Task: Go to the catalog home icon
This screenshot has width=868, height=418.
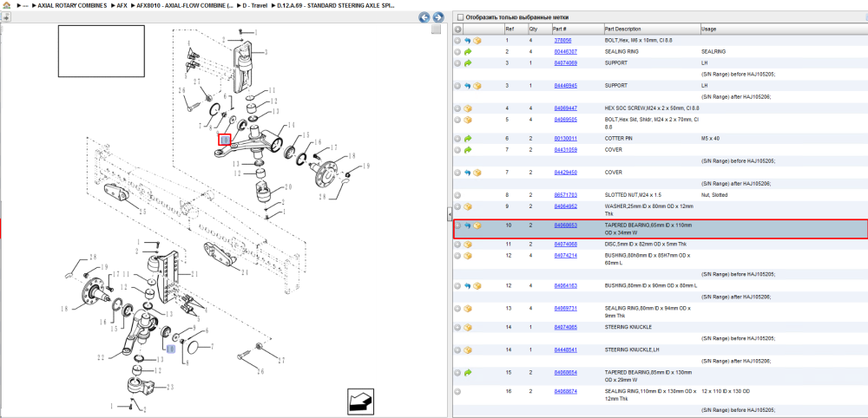Action: click(7, 5)
